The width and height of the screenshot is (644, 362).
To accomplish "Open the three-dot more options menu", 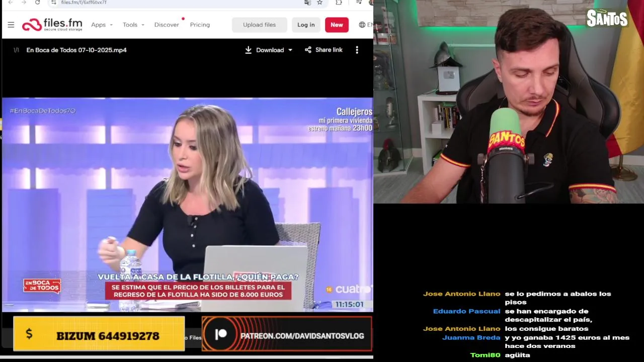I will (x=357, y=50).
